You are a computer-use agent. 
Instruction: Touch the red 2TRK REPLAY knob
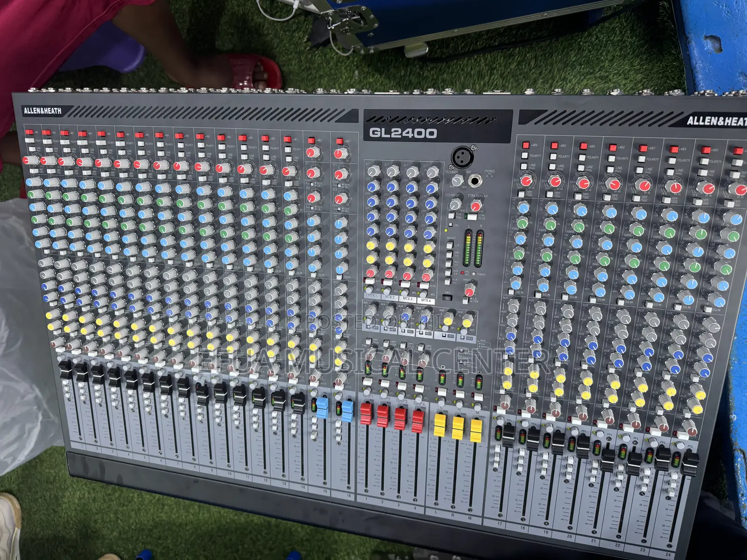pos(476,206)
